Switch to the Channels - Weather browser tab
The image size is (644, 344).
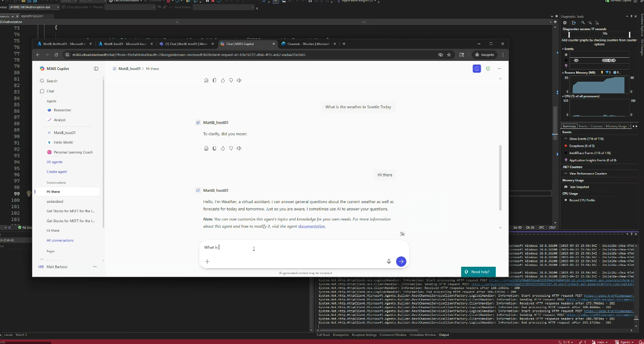point(308,44)
